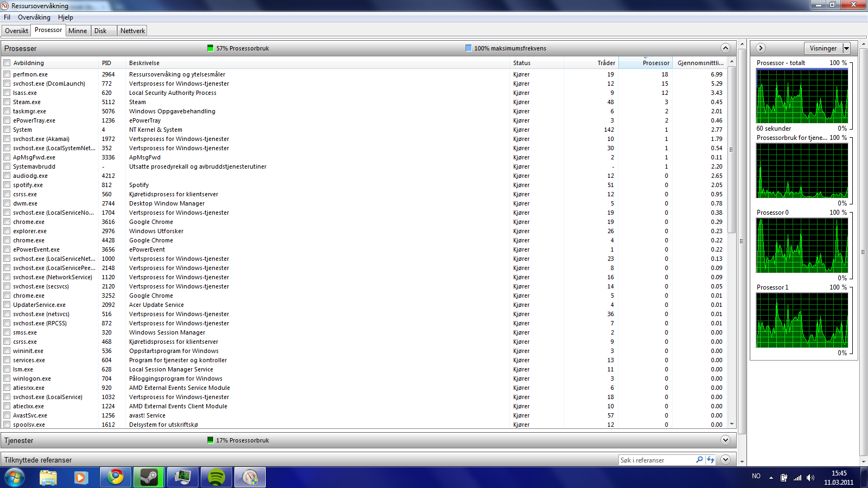Open Task Manager taskbar icon
Viewport: 868px width, 488px height.
pos(182,478)
